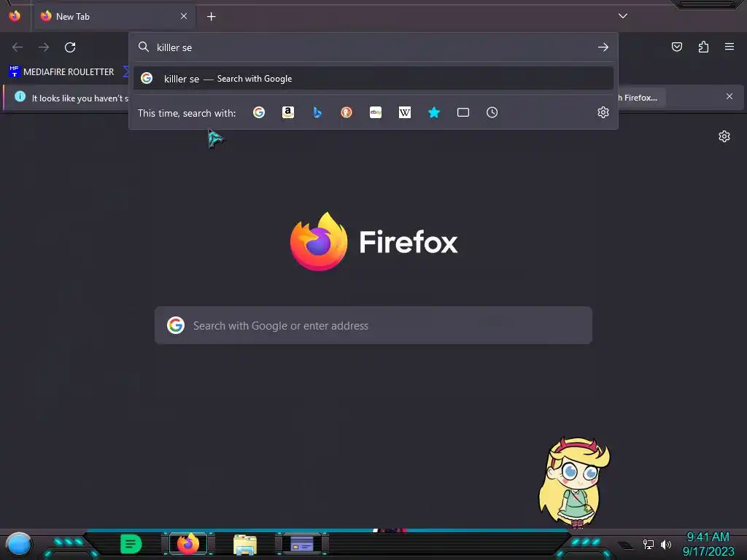Open MEDIAFIRE ROULETTER bookmark
Viewport: 747px width, 560px height.
(x=61, y=72)
